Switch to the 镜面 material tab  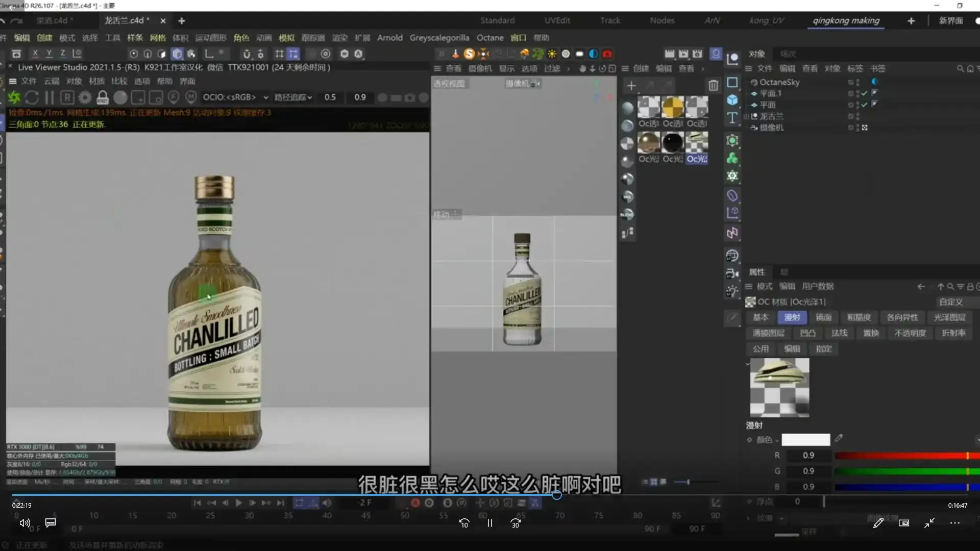point(823,317)
